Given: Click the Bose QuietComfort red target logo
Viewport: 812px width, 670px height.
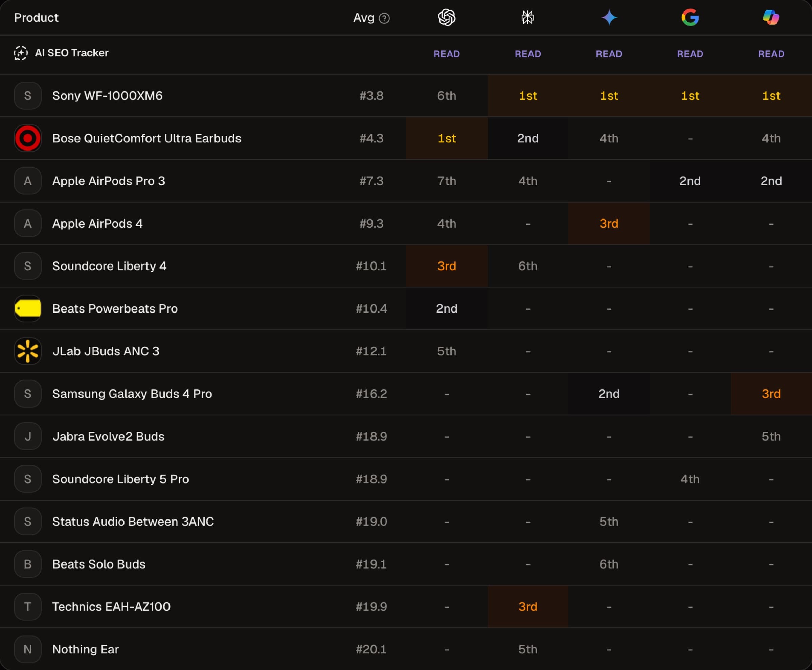Looking at the screenshot, I should tap(28, 138).
